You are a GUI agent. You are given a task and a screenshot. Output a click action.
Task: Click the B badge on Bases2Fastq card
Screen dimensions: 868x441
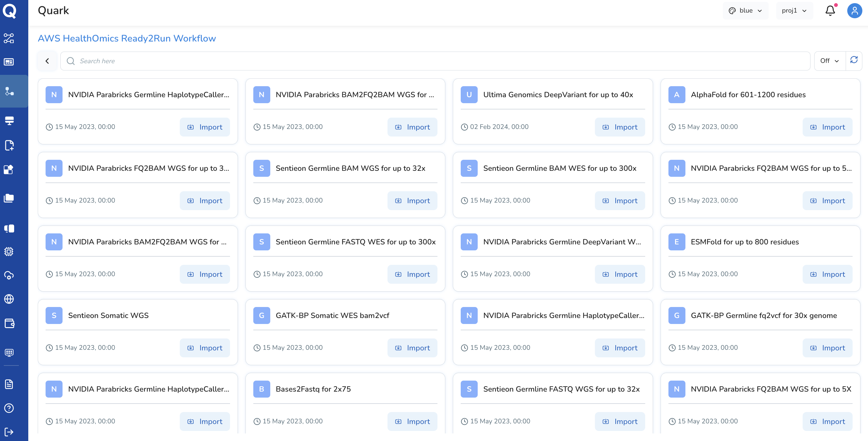click(261, 389)
